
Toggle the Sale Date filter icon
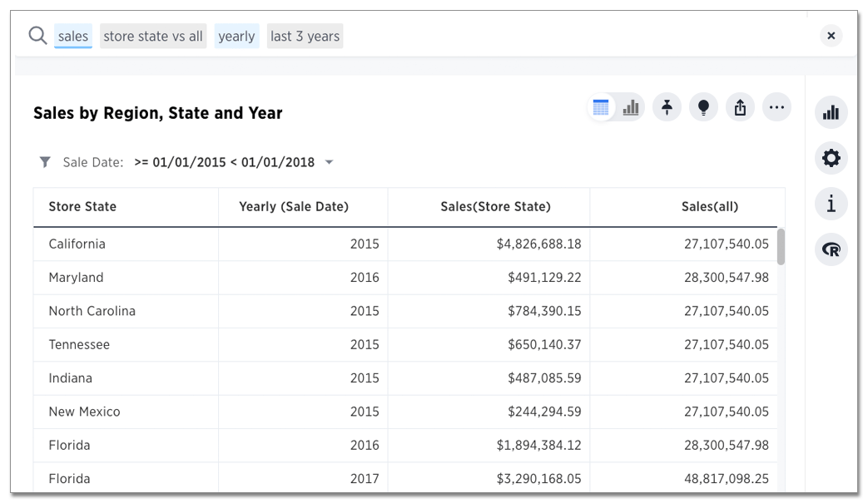click(x=45, y=162)
